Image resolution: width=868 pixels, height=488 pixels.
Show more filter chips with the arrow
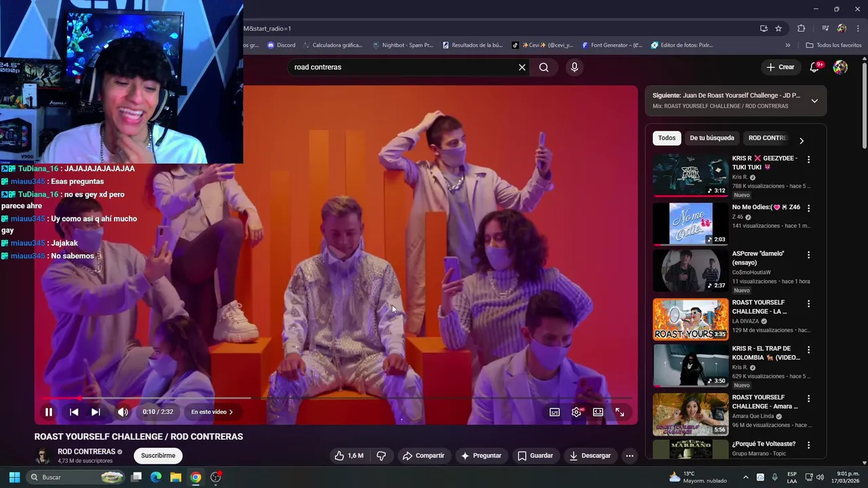coord(802,140)
